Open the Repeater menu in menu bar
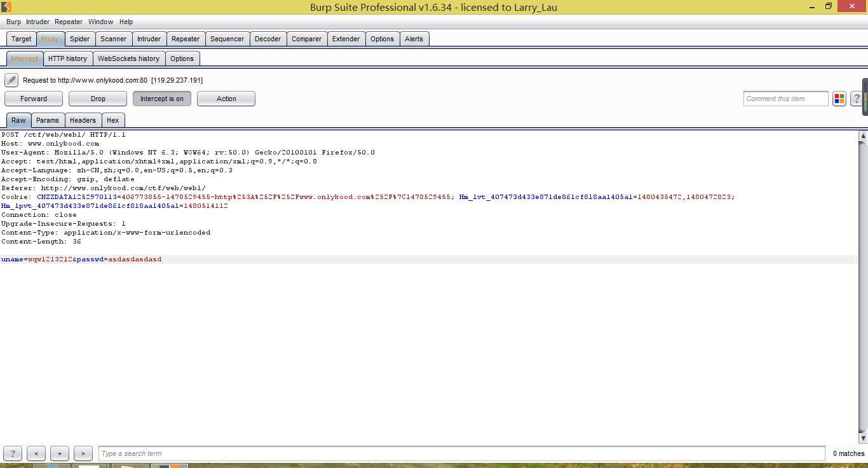The height and width of the screenshot is (468, 868). pos(69,22)
